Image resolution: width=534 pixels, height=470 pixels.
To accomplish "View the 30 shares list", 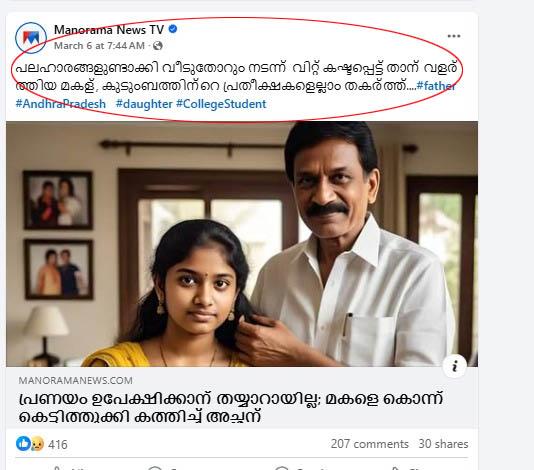I will click(443, 444).
